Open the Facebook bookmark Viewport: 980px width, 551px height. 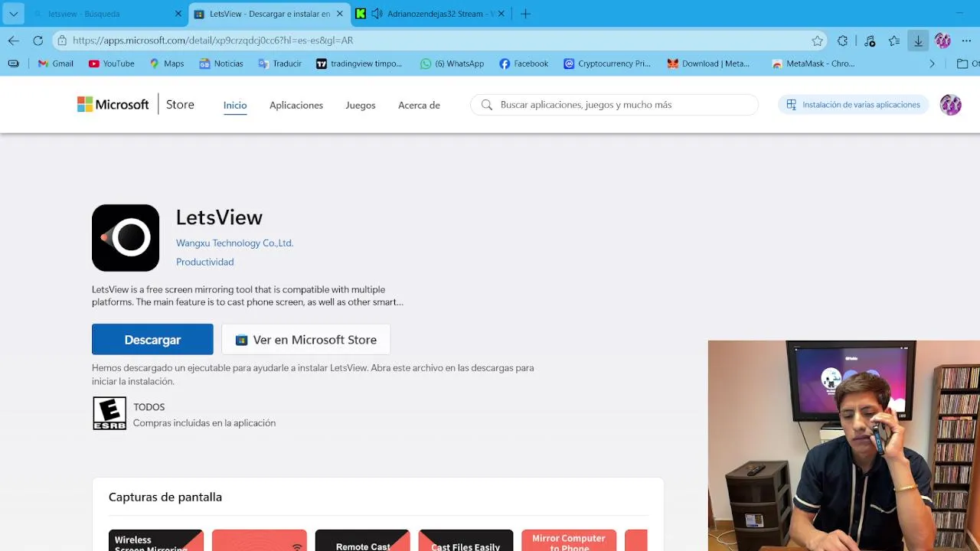coord(524,64)
